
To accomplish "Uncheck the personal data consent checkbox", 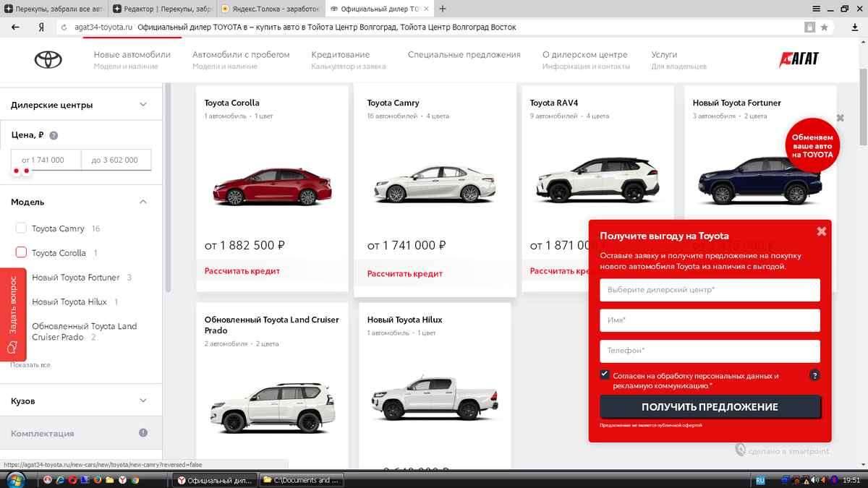I will click(x=605, y=374).
